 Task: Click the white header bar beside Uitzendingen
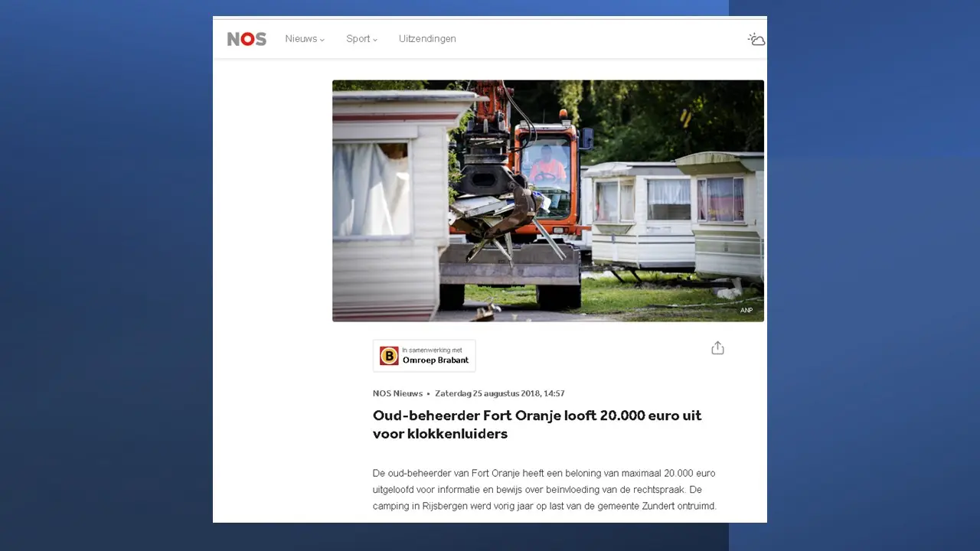pos(601,39)
